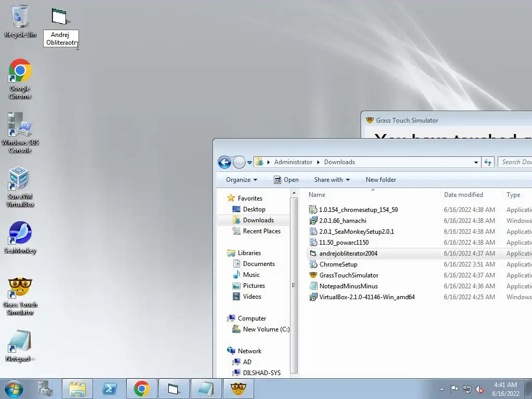The image size is (532, 399).
Task: Select file 1.0.154_chromesetup_154_59
Action: pyautogui.click(x=358, y=210)
